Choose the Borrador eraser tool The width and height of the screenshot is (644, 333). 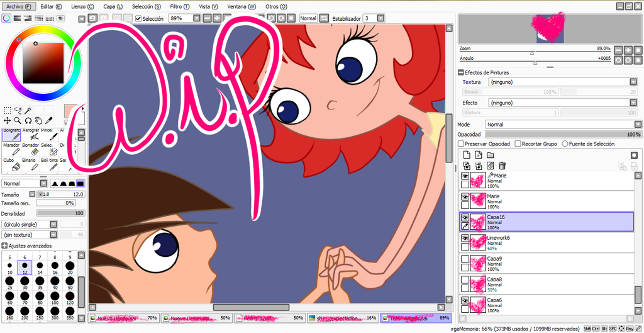coord(31,150)
